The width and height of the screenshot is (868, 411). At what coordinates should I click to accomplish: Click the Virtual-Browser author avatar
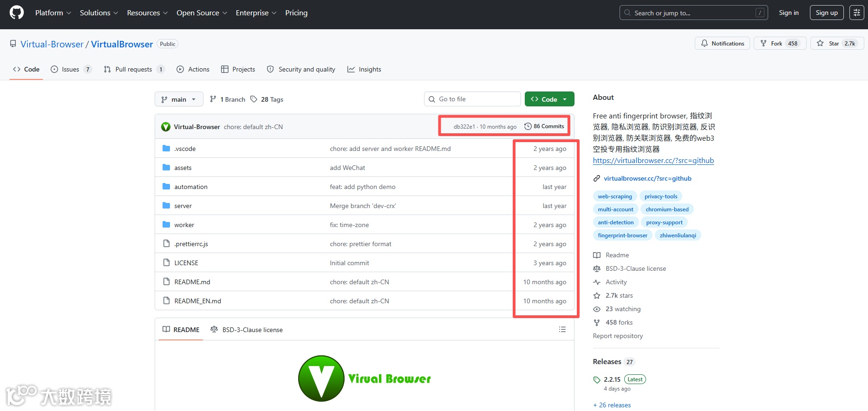click(166, 127)
